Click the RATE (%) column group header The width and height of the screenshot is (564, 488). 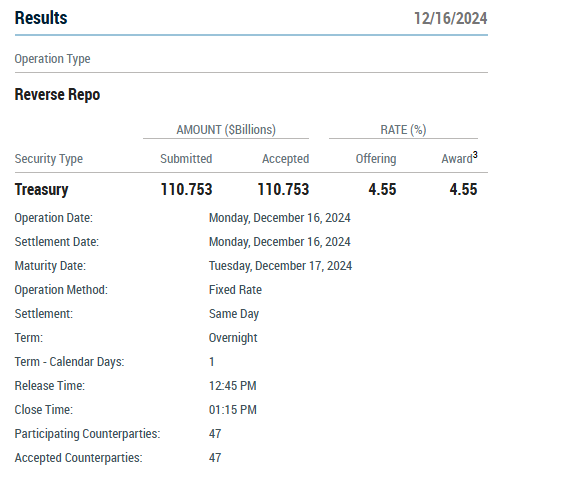[403, 129]
